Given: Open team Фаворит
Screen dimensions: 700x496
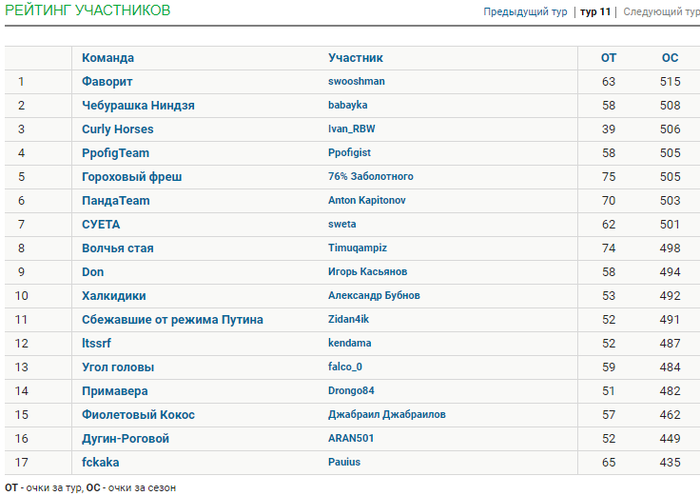Looking at the screenshot, I should [107, 82].
